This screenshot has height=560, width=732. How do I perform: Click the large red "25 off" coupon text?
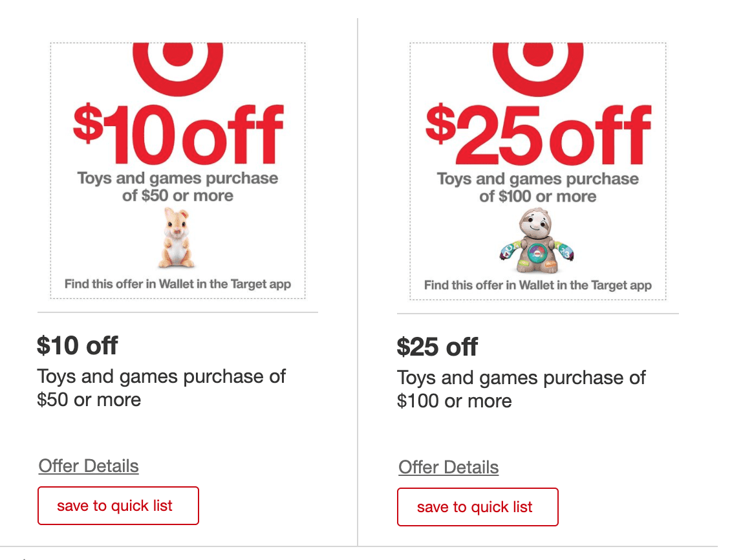(x=556, y=137)
